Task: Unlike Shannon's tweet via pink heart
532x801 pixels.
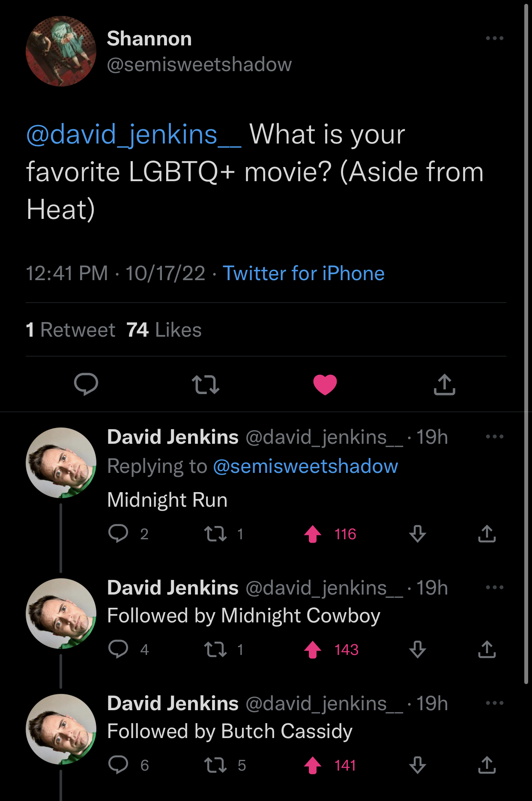Action: tap(325, 384)
